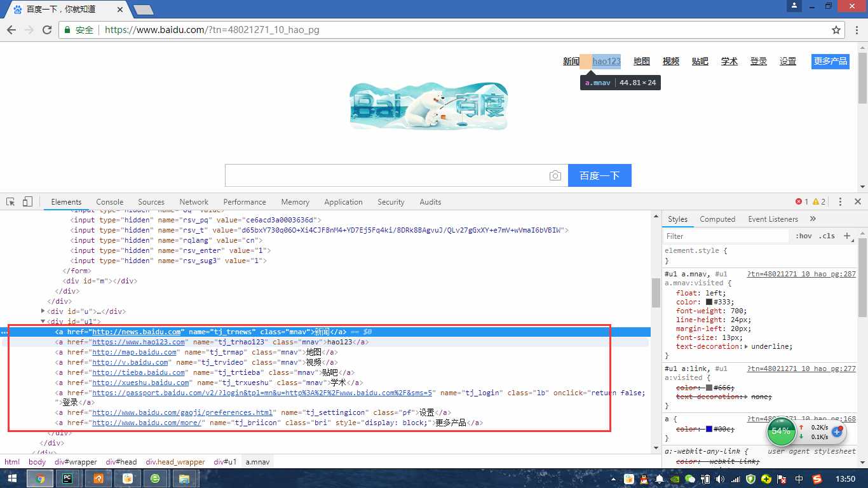Viewport: 868px width, 488px height.
Task: Toggle the device toolbar icon
Action: pos(27,201)
